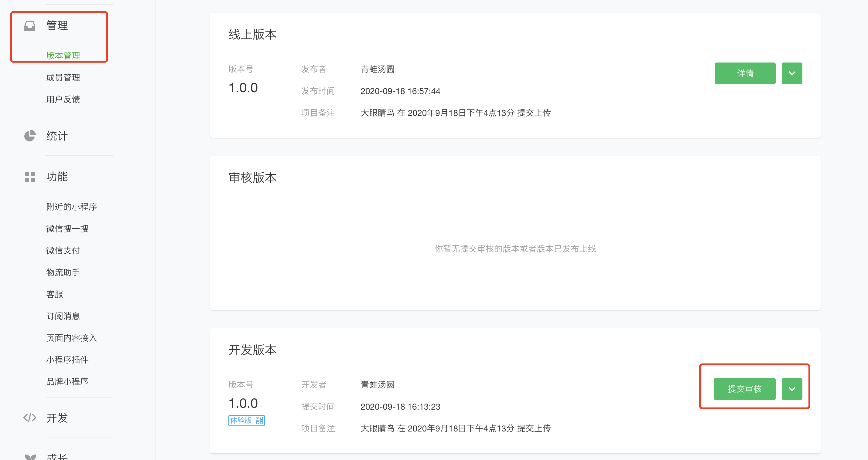The image size is (868, 460).
Task: Click the 开发 code brackets icon
Action: point(30,418)
